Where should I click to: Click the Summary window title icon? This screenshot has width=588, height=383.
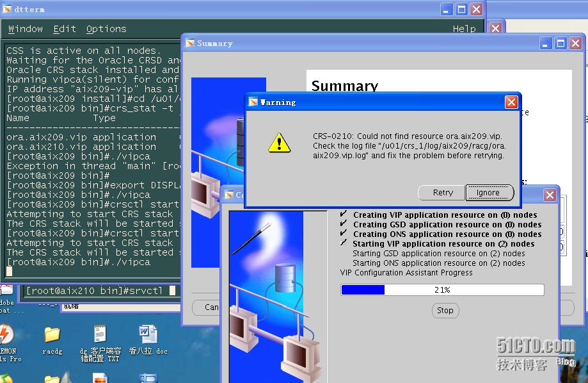pos(190,43)
